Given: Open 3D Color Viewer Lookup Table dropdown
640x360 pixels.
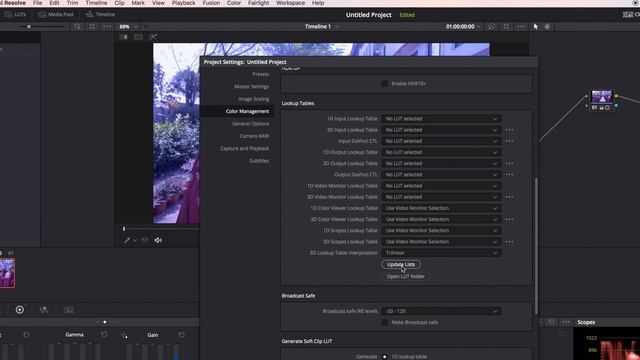Looking at the screenshot, I should pos(441,219).
